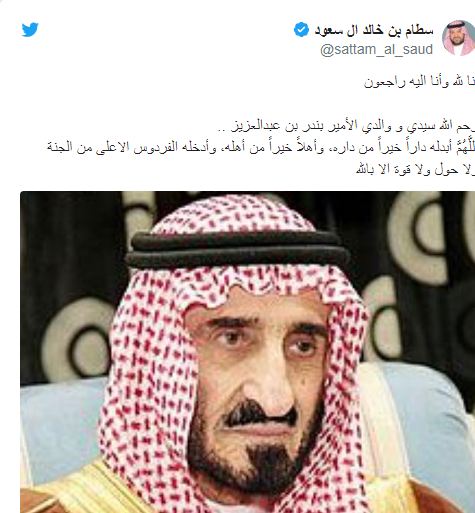Screen dimensions: 475x513
Task: Click tweet line ending with راجعون
Action: pos(419,82)
